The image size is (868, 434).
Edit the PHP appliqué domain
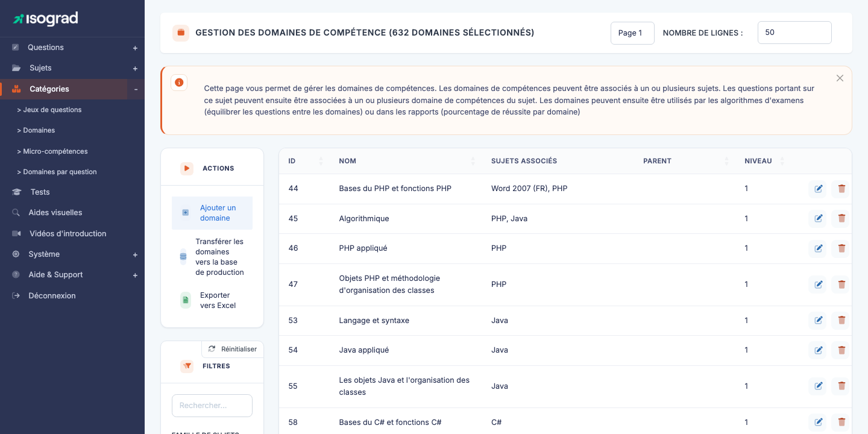pyautogui.click(x=818, y=248)
